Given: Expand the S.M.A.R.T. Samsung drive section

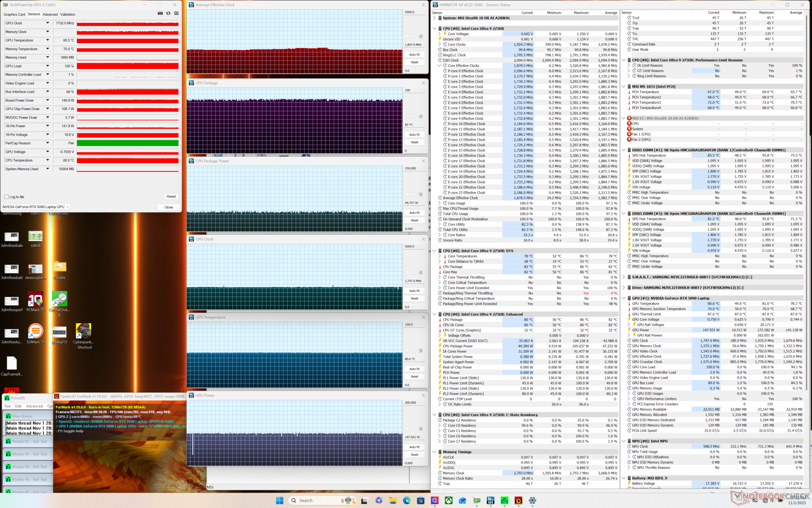Looking at the screenshot, I should click(x=624, y=277).
